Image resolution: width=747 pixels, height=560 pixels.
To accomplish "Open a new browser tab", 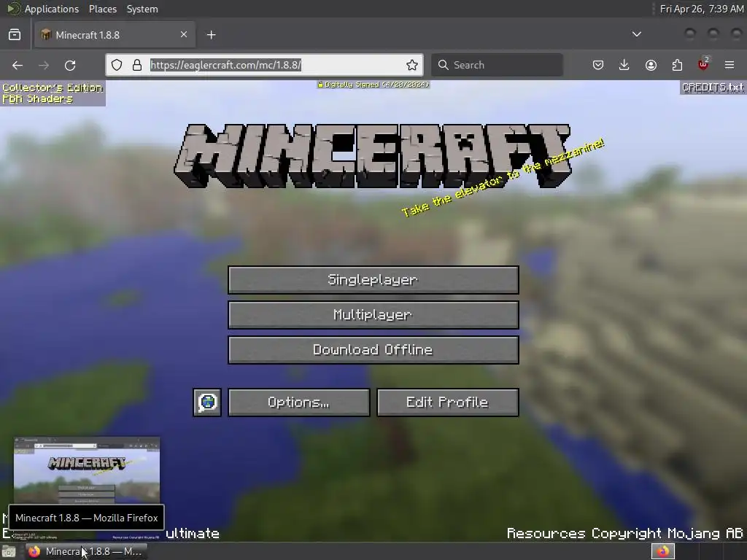I will pos(211,35).
